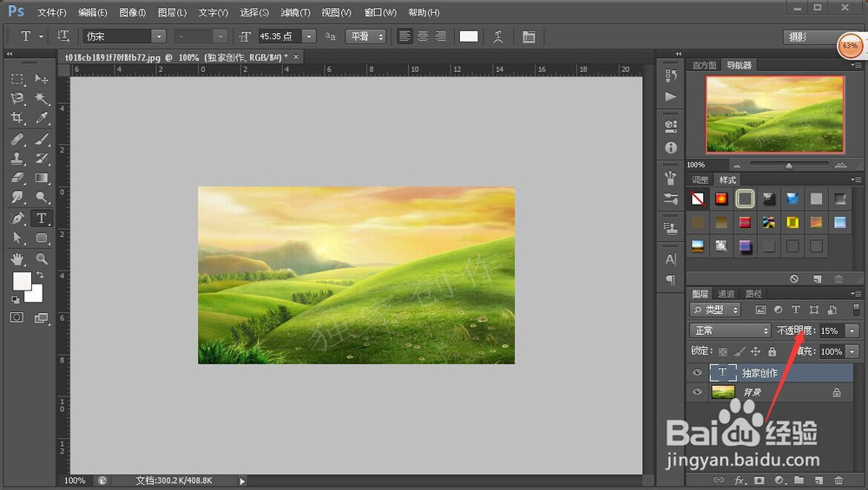Select the Gradient tool

42,178
